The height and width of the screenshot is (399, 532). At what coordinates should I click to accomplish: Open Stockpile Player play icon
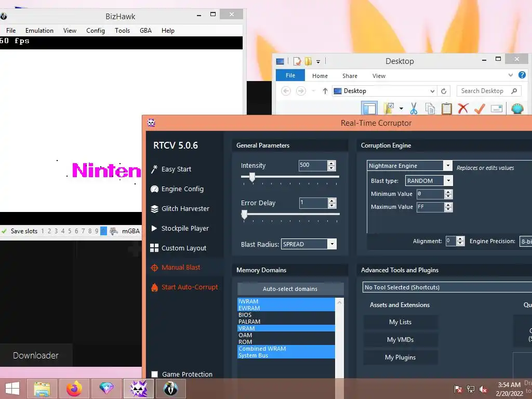click(154, 229)
